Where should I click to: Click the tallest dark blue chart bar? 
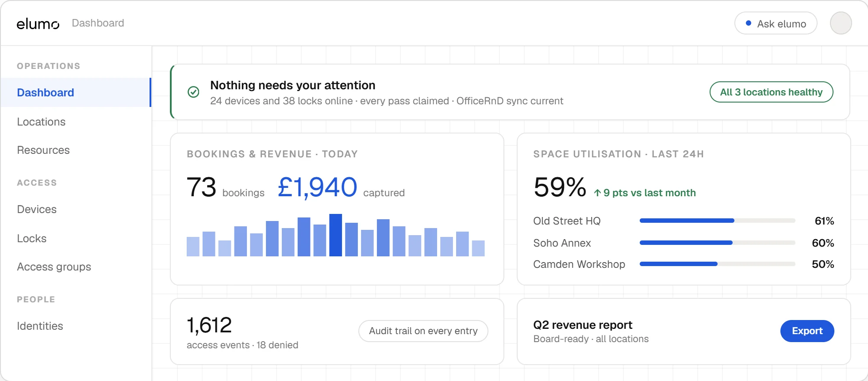click(336, 235)
